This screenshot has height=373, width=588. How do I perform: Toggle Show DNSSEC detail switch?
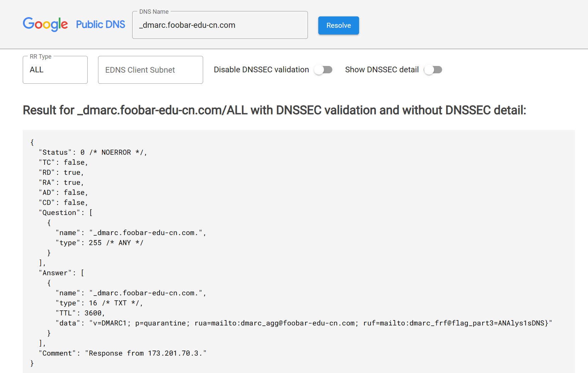tap(433, 70)
